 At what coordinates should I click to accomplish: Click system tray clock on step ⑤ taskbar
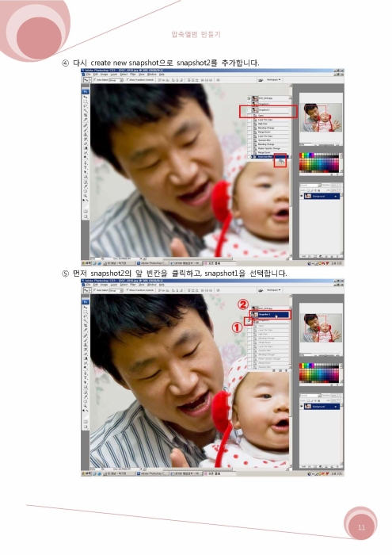click(336, 473)
